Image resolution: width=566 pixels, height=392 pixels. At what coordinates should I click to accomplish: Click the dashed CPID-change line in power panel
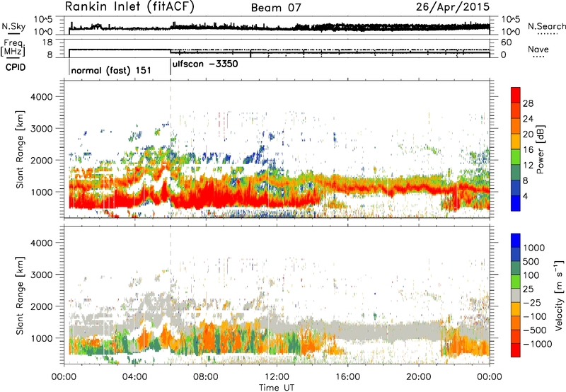171,149
